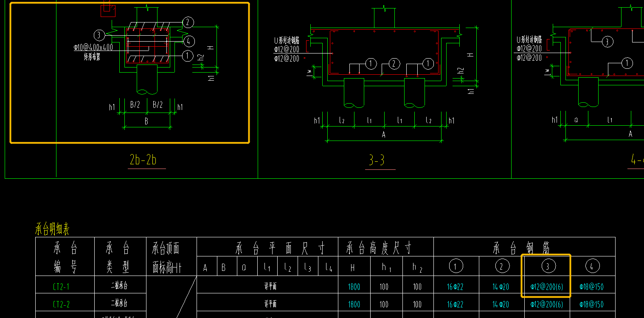Select the 1800 value in CT2-1 row
The image size is (644, 318).
(x=354, y=287)
